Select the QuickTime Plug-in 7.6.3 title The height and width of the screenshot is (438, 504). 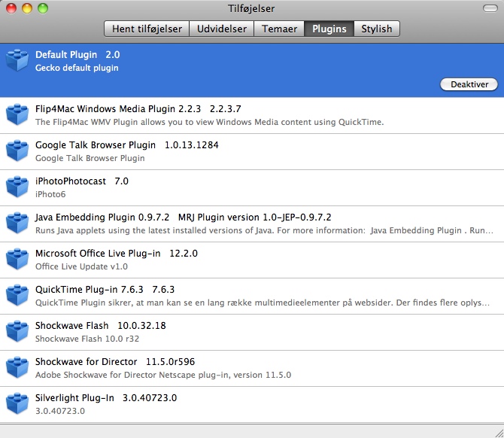[105, 290]
